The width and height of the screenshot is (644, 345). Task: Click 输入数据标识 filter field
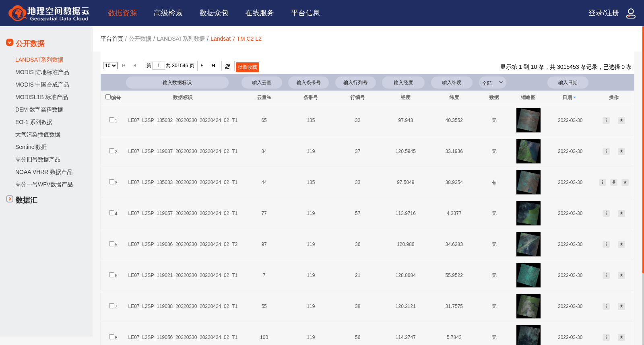coord(177,83)
